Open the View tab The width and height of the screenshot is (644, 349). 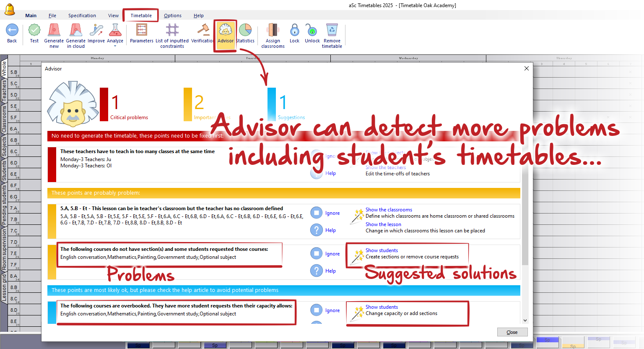coord(113,16)
